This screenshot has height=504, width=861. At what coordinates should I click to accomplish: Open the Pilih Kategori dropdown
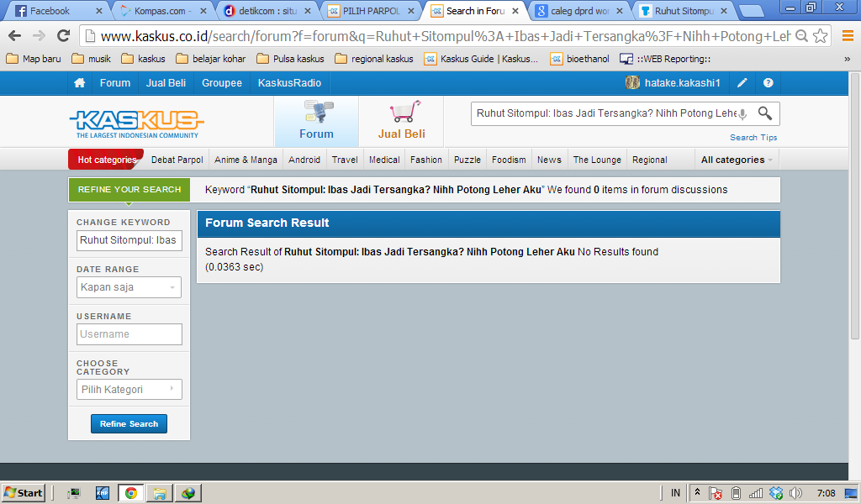click(x=129, y=390)
